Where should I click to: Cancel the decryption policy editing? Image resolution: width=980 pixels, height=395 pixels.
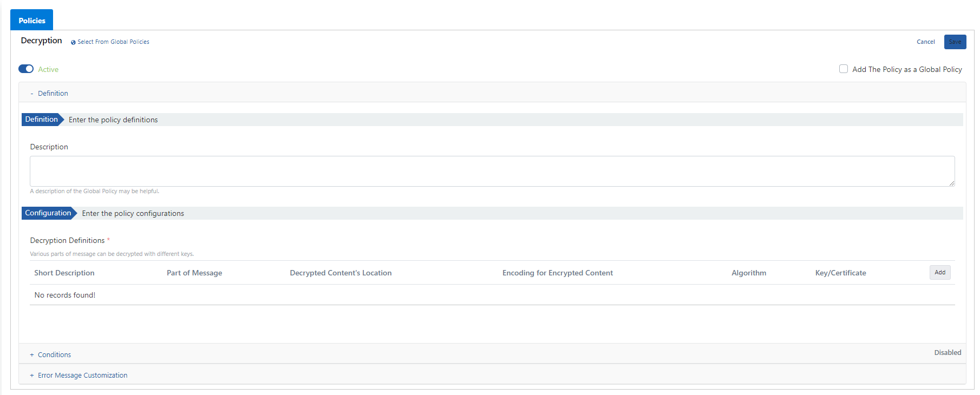coord(925,42)
